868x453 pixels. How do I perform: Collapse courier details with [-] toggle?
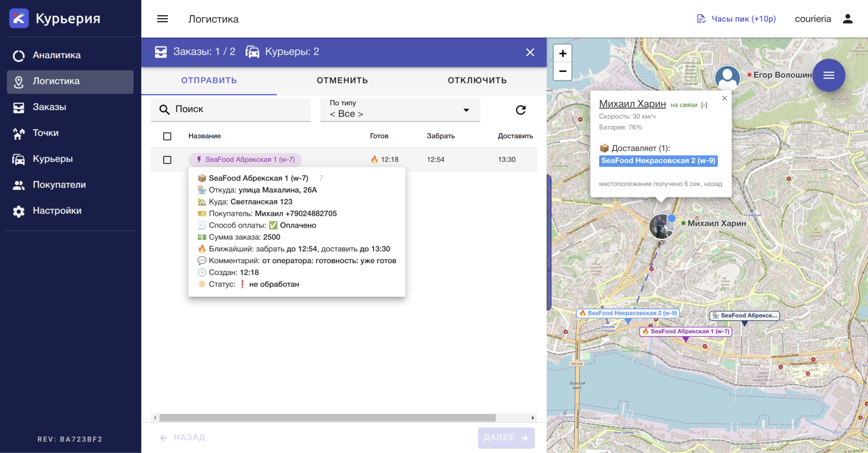click(704, 105)
